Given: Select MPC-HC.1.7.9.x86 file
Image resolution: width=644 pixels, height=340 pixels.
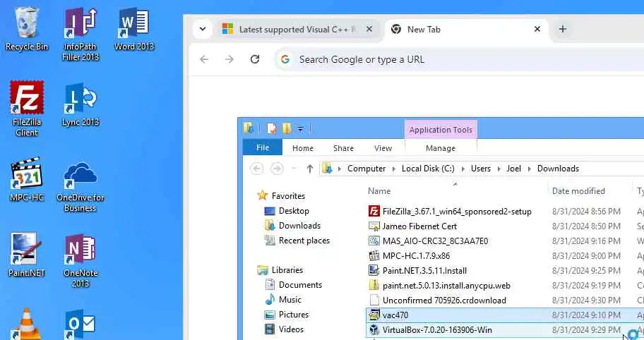Looking at the screenshot, I should click(x=416, y=256).
